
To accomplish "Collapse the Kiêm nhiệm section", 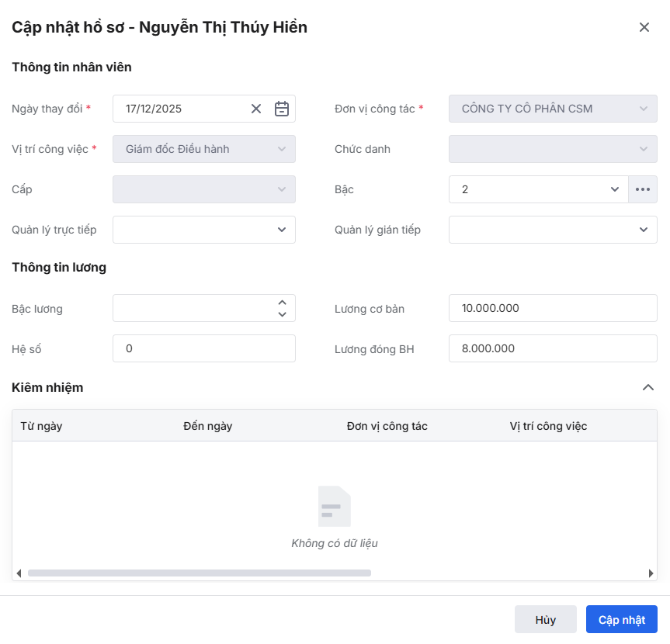I will point(648,387).
